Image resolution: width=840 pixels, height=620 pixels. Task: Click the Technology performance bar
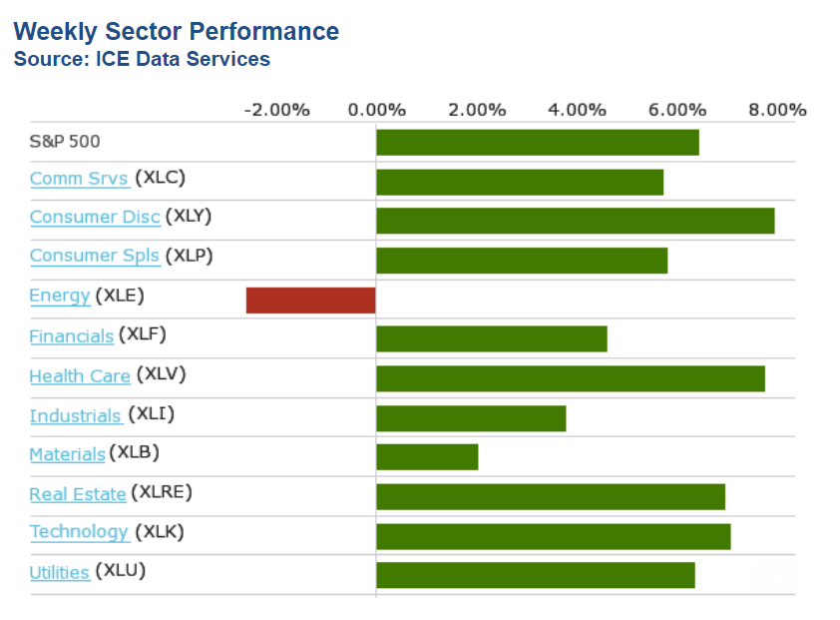[553, 536]
